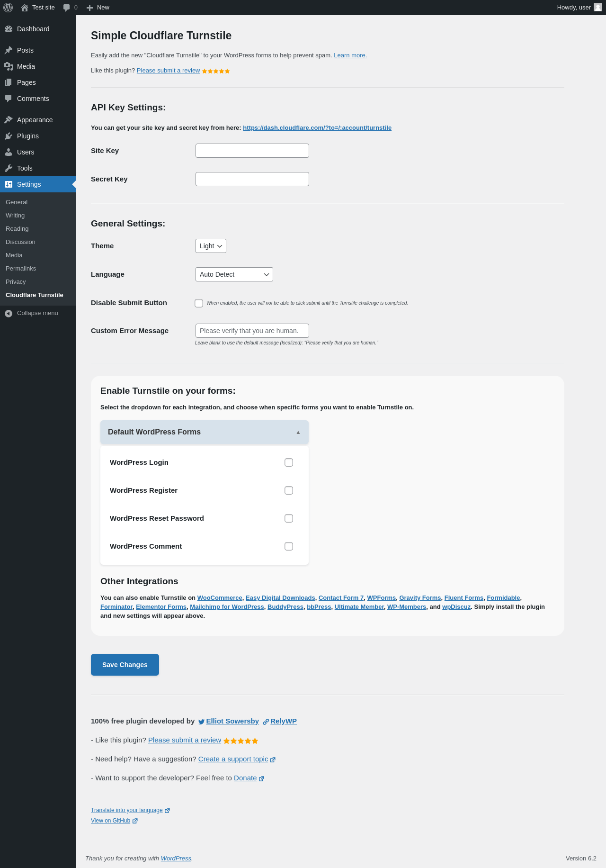Image resolution: width=606 pixels, height=868 pixels.
Task: Click the Comments sidebar icon
Action: pos(9,99)
